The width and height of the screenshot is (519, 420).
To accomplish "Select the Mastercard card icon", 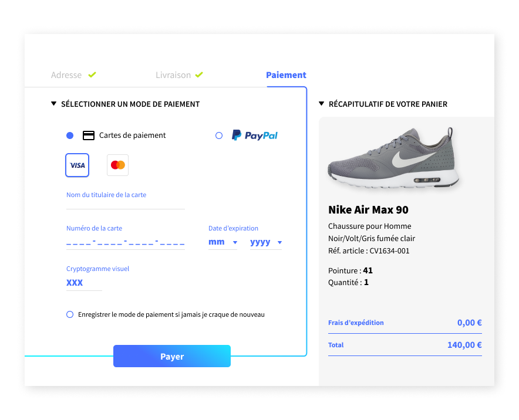I will [117, 165].
